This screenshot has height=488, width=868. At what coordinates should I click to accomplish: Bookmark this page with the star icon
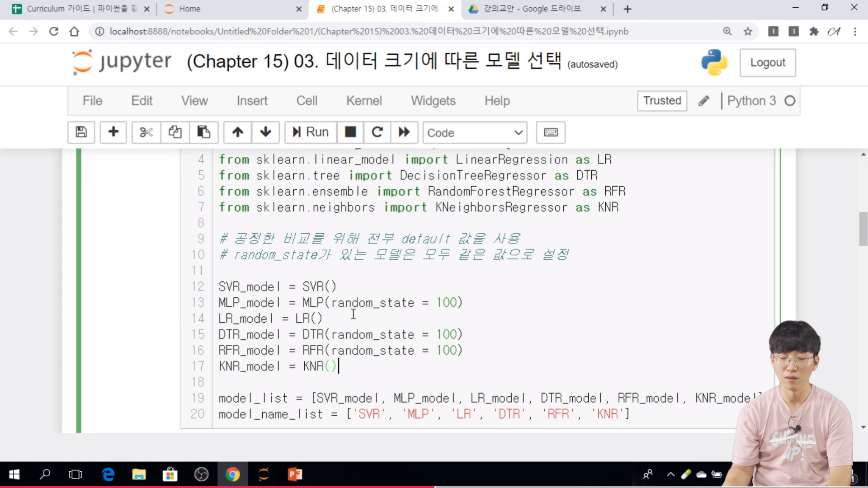(x=748, y=31)
